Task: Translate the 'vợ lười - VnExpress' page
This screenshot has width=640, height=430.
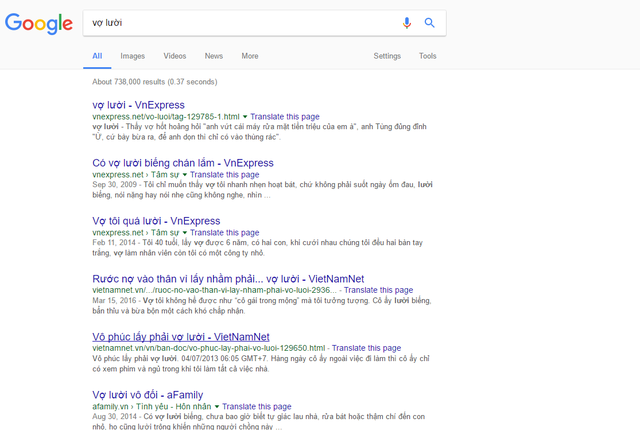Action: [285, 117]
